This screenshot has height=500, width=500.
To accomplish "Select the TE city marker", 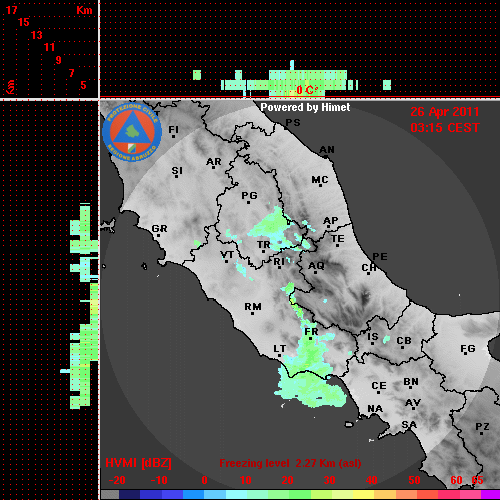I will click(x=337, y=245).
